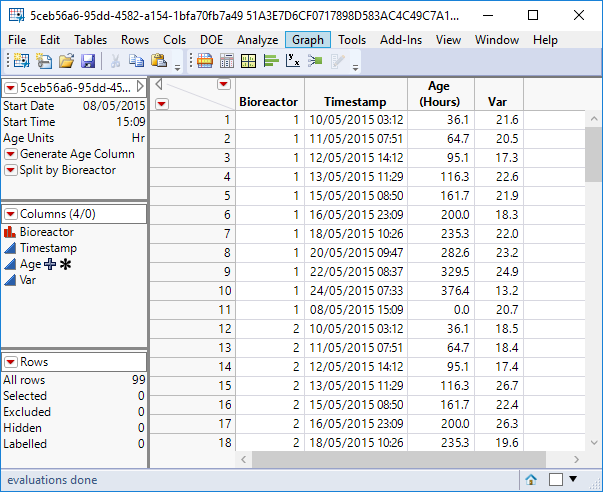Click the JMP home window icon in status bar

(532, 479)
